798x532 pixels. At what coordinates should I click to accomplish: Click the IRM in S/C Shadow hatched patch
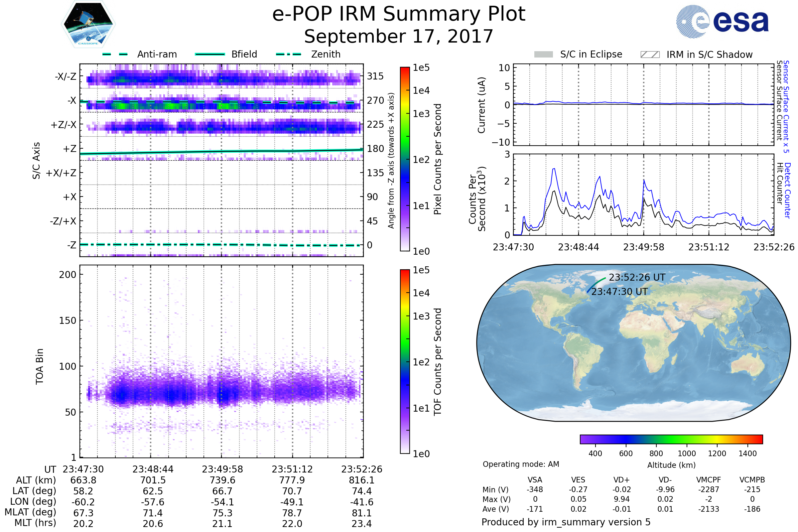650,55
